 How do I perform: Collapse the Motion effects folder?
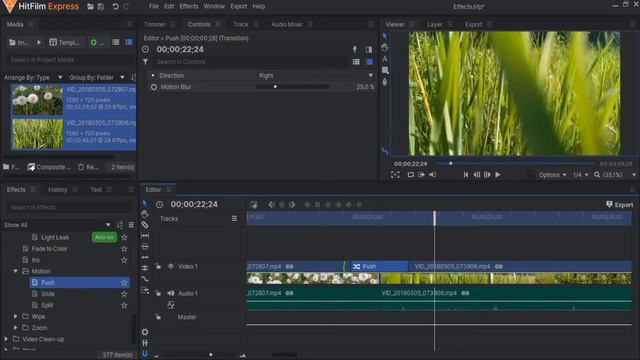[x=16, y=271]
